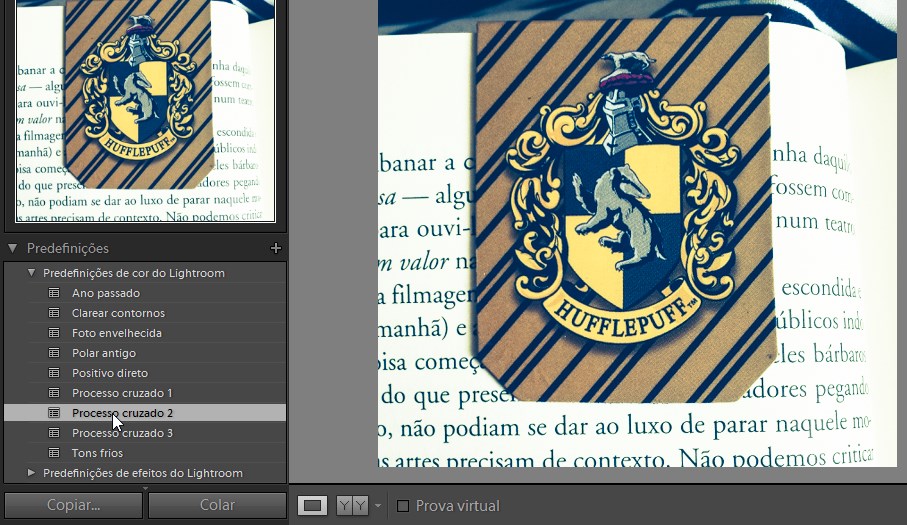Image resolution: width=907 pixels, height=525 pixels.
Task: Click preset icon next to Processo cruzado 1
Action: coord(54,393)
